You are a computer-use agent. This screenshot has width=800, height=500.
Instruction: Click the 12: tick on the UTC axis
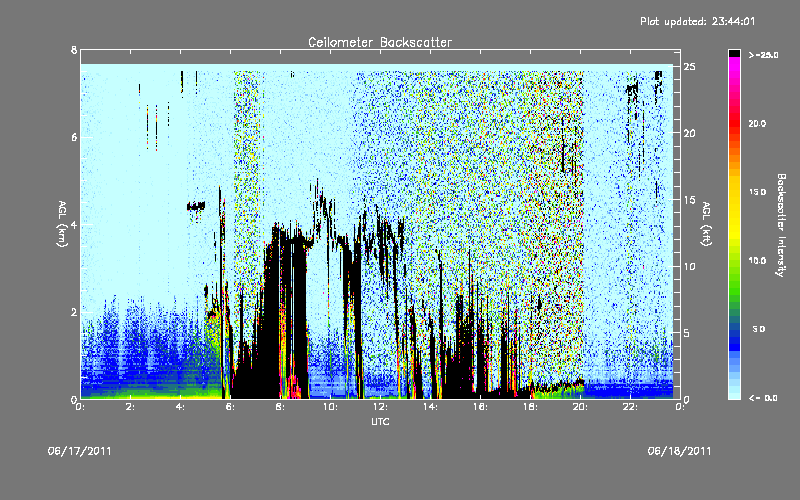pyautogui.click(x=380, y=407)
